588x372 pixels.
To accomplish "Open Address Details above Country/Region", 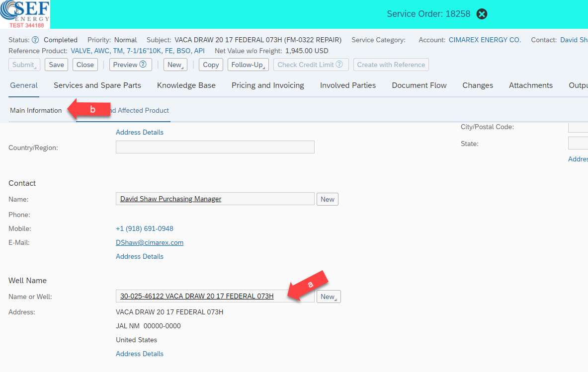I will pos(140,132).
